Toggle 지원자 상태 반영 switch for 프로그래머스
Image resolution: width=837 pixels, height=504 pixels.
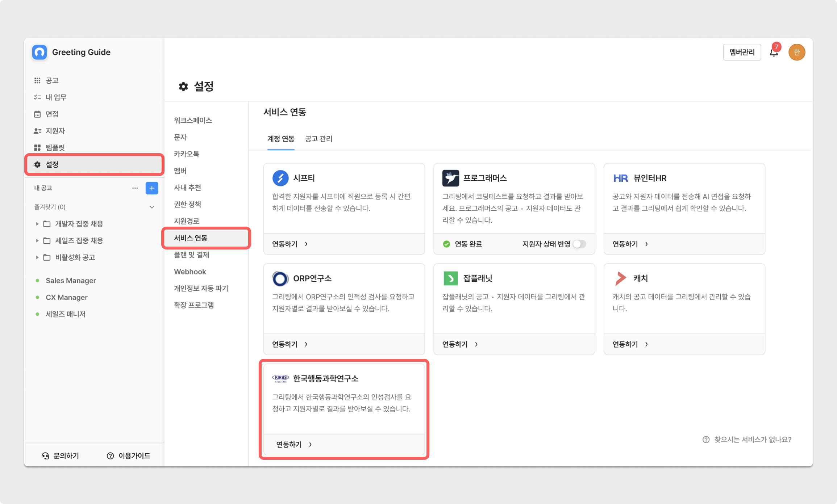579,244
